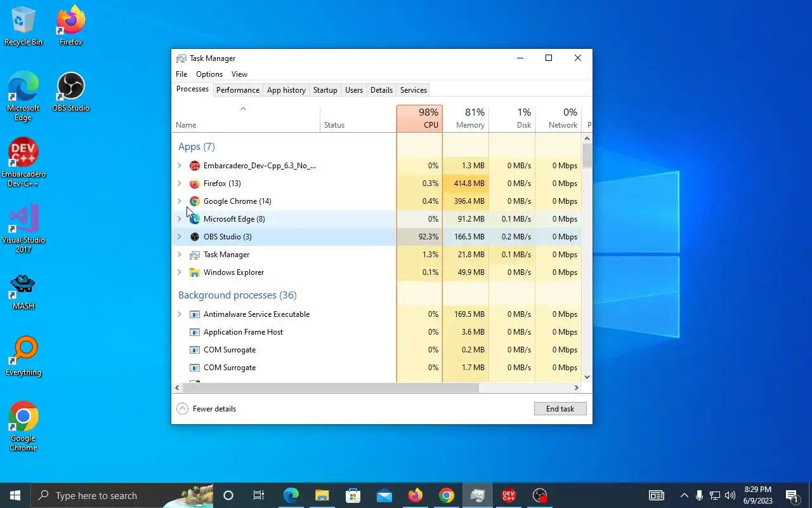Expand the Windows Explorer process row
This screenshot has height=508, width=812.
coord(179,272)
